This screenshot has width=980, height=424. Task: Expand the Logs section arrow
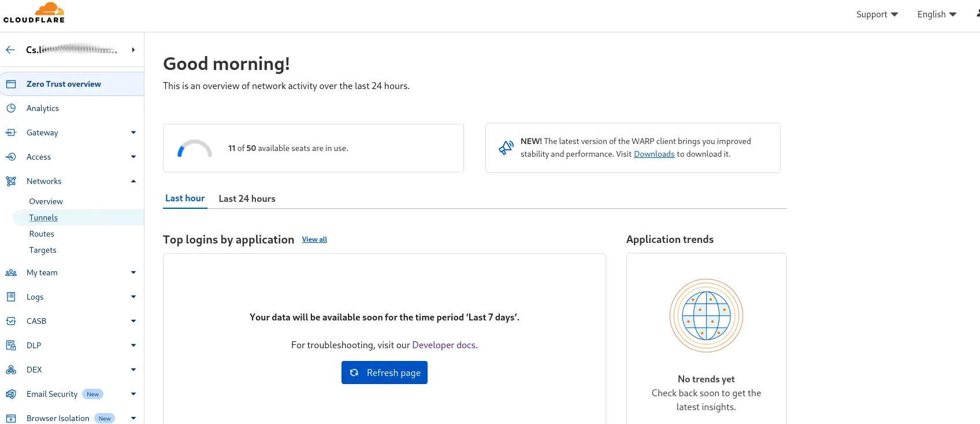pos(133,297)
